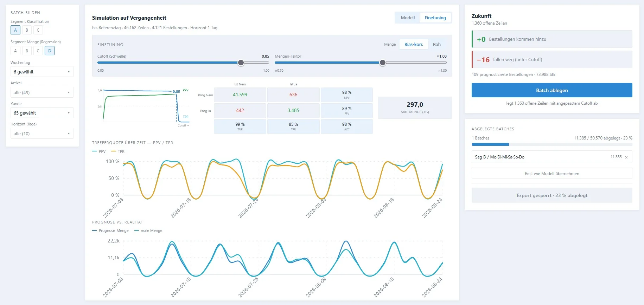
Task: Select Roh quantity mode
Action: coord(437,44)
